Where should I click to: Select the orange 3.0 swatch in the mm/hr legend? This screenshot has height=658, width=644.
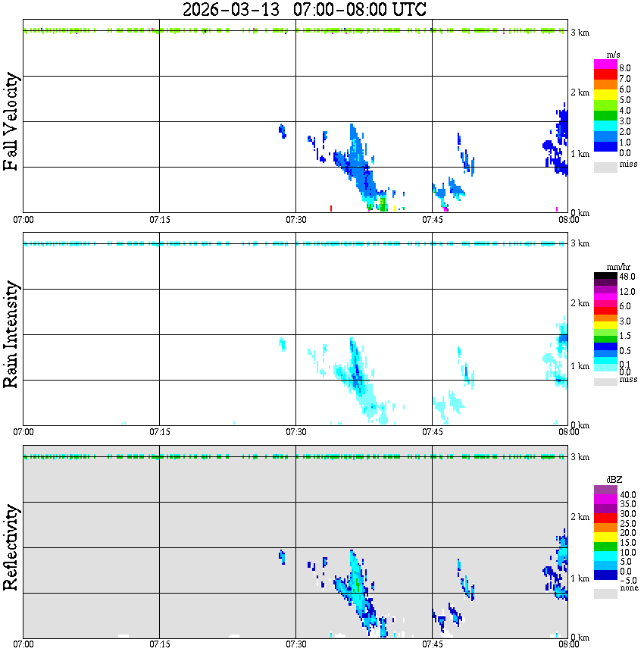605,317
